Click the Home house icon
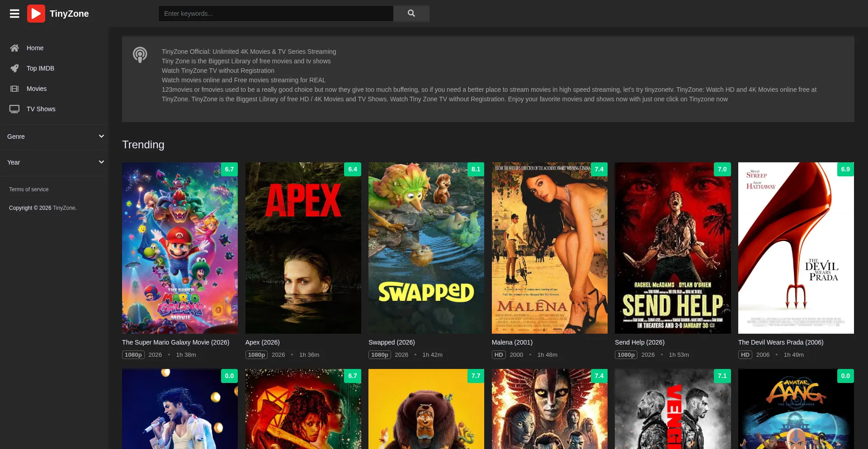 tap(14, 48)
